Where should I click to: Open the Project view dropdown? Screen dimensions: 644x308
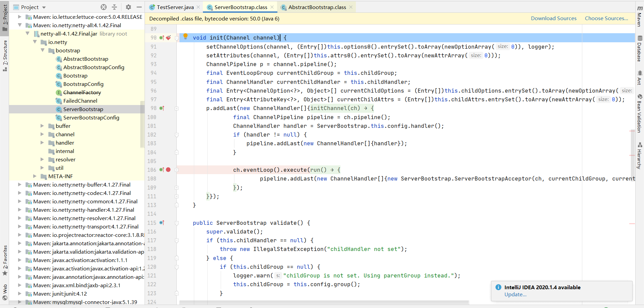[44, 7]
